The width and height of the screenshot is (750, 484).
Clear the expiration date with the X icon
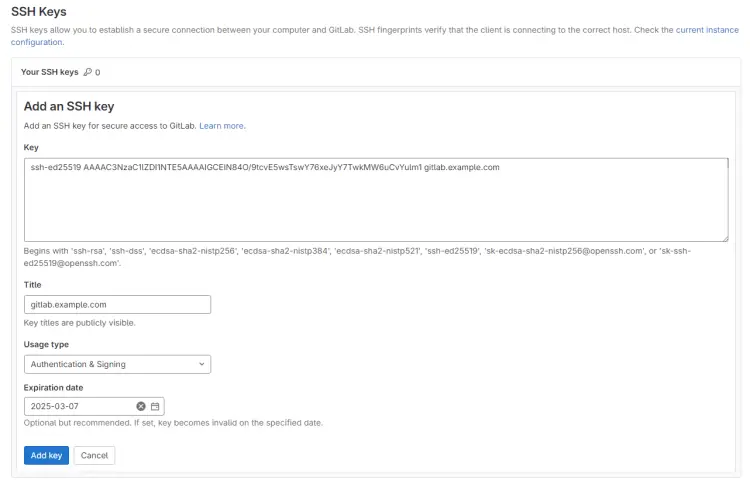click(x=141, y=406)
